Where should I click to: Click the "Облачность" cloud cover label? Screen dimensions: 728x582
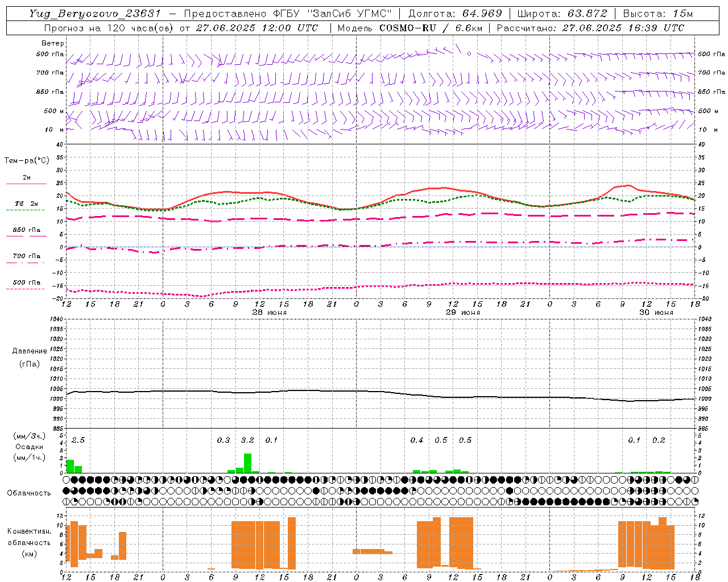click(x=29, y=493)
